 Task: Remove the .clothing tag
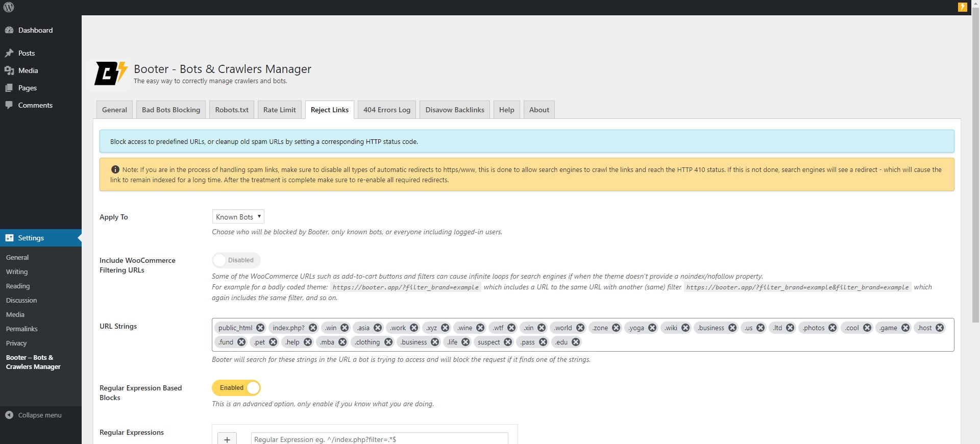click(x=388, y=342)
